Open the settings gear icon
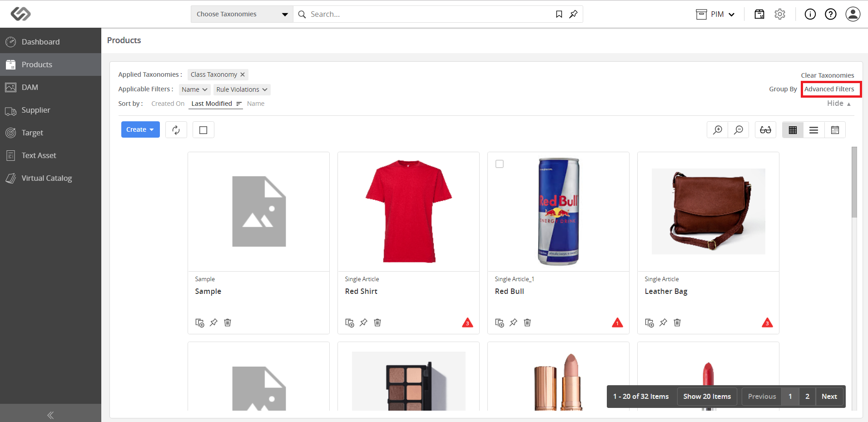The width and height of the screenshot is (868, 422). (x=780, y=14)
